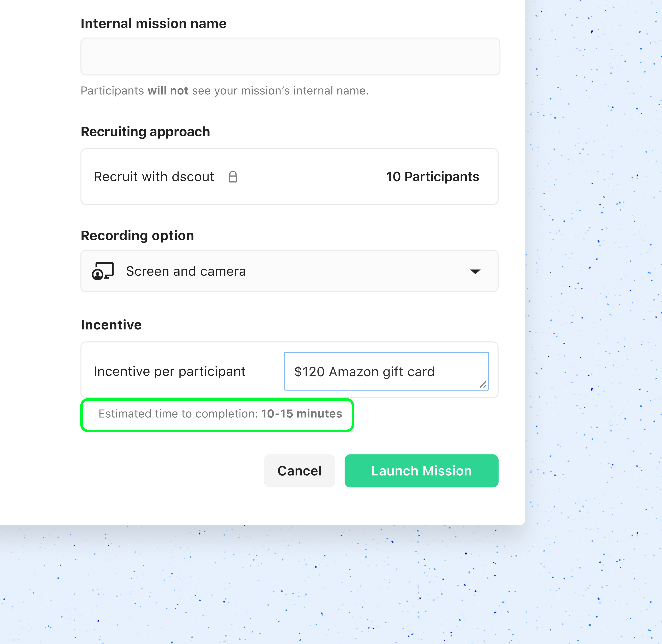Viewport: 662px width, 644px height.
Task: Select the Recruit with dscout label
Action: tap(154, 177)
